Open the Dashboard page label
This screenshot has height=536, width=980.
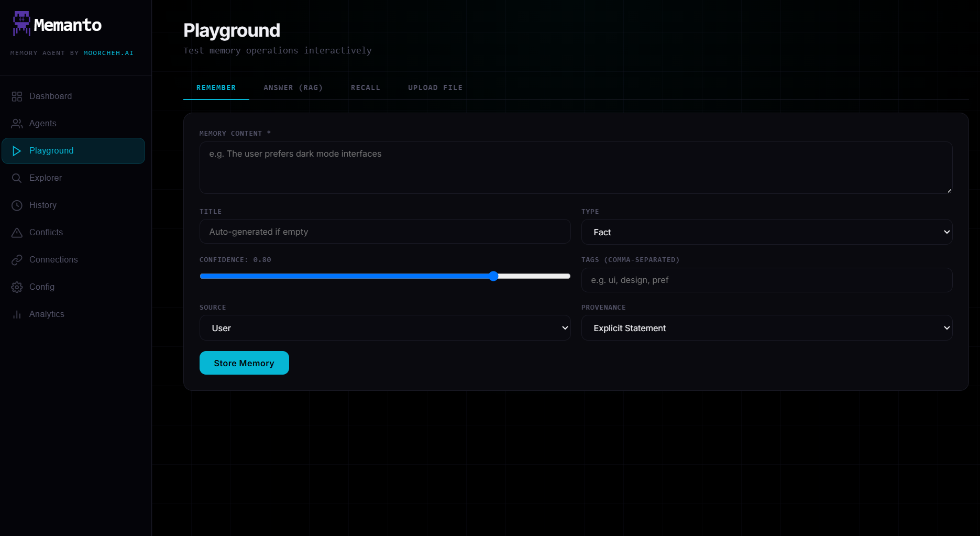50,96
